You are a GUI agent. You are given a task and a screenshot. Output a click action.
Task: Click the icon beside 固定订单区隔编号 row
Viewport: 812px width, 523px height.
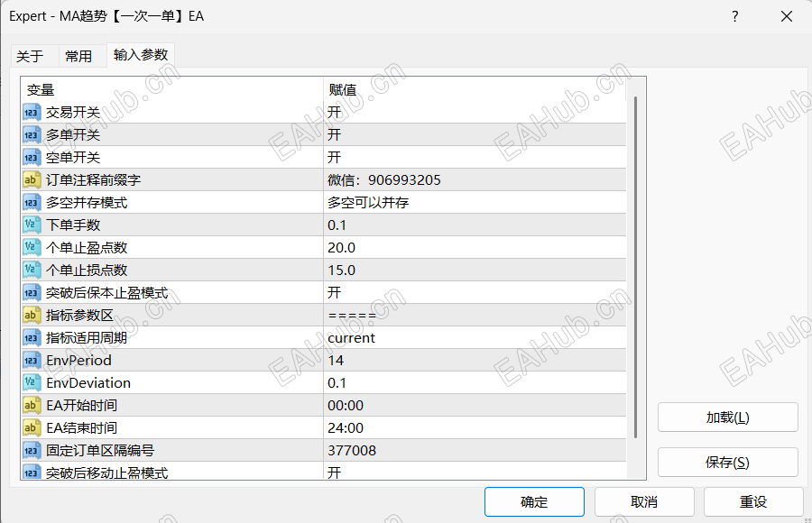pos(32,450)
